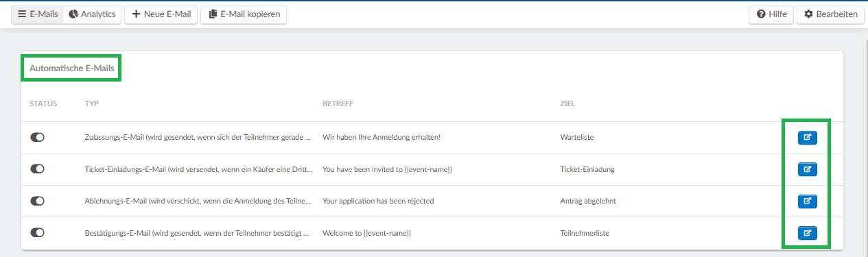The width and height of the screenshot is (868, 257).
Task: Open edit icon for Ablehnungs-E-Mail row
Action: (x=807, y=201)
